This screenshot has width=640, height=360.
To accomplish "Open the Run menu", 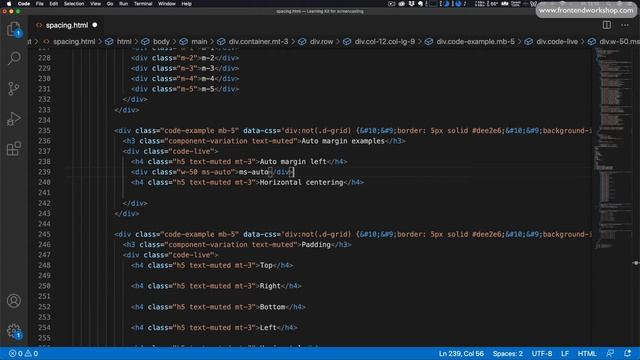I will [x=123, y=4].
